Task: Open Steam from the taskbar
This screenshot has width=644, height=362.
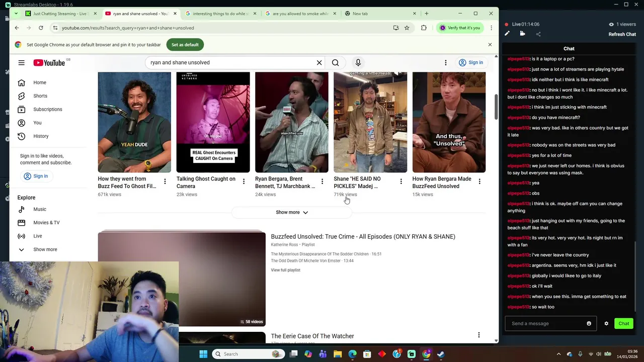Action: (x=441, y=354)
